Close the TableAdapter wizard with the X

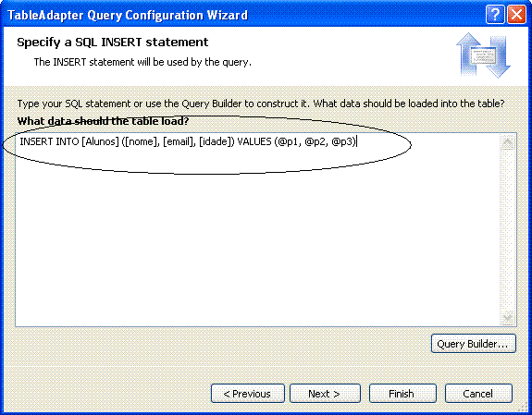coord(516,15)
